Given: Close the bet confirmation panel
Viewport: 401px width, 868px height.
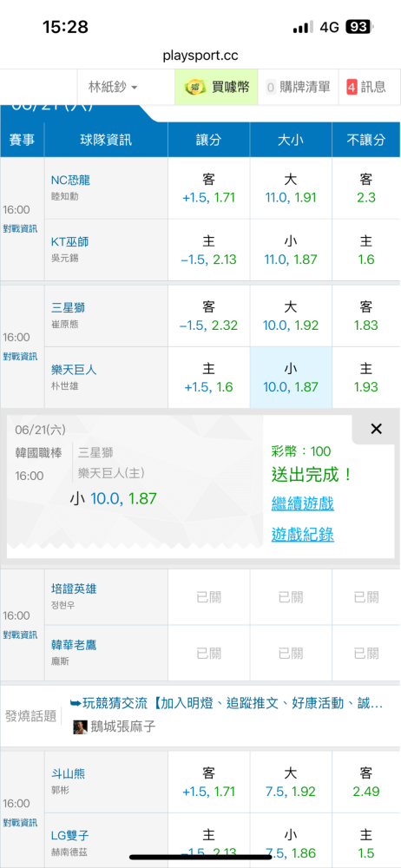Looking at the screenshot, I should coord(376,429).
